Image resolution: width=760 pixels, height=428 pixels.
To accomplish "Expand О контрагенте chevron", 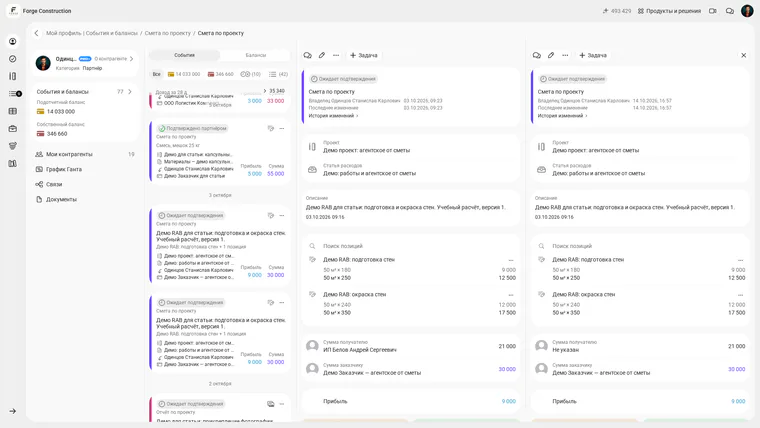I will click(x=131, y=59).
